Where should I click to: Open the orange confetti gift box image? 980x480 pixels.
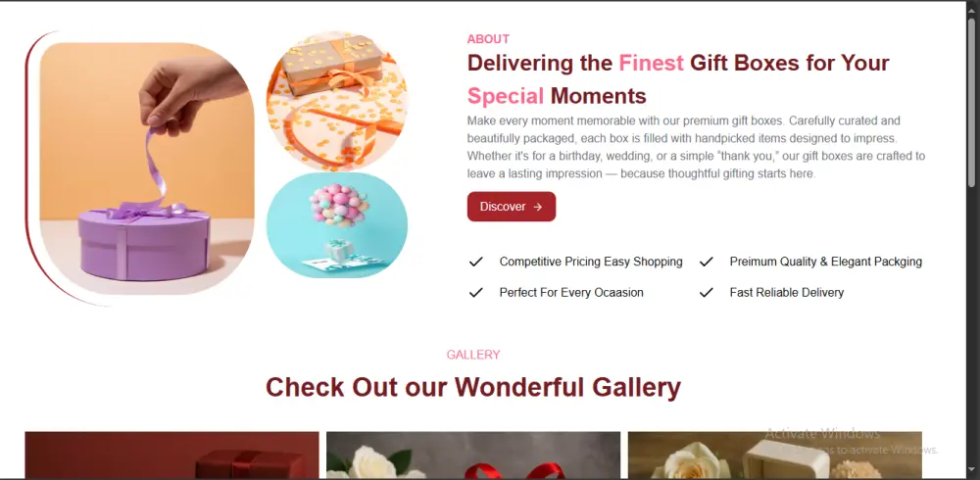tap(337, 101)
